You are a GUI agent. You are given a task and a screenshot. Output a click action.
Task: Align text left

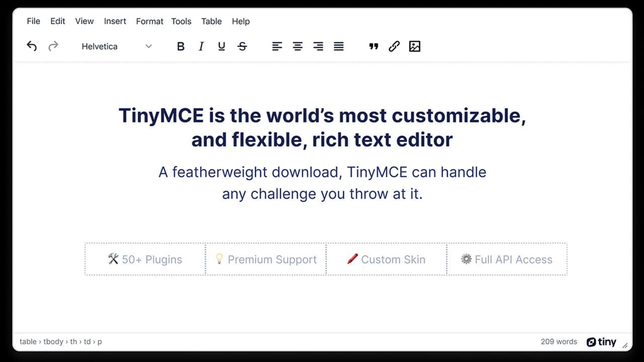pyautogui.click(x=277, y=46)
